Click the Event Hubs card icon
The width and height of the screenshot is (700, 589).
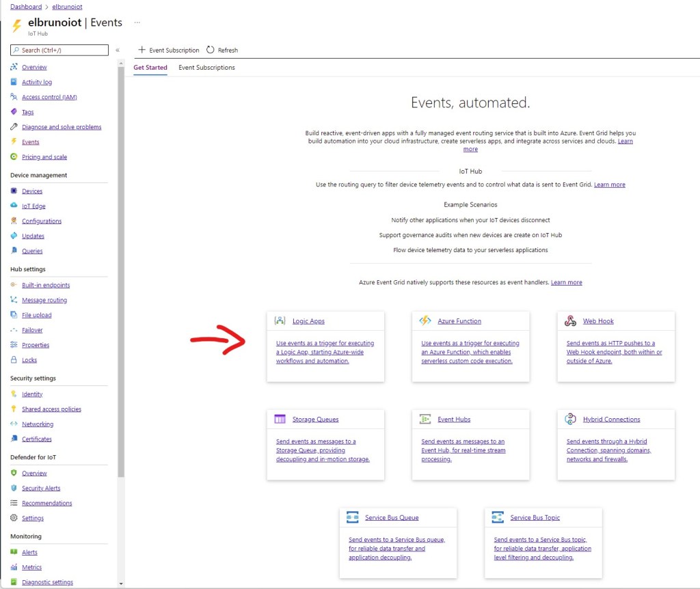tap(425, 419)
